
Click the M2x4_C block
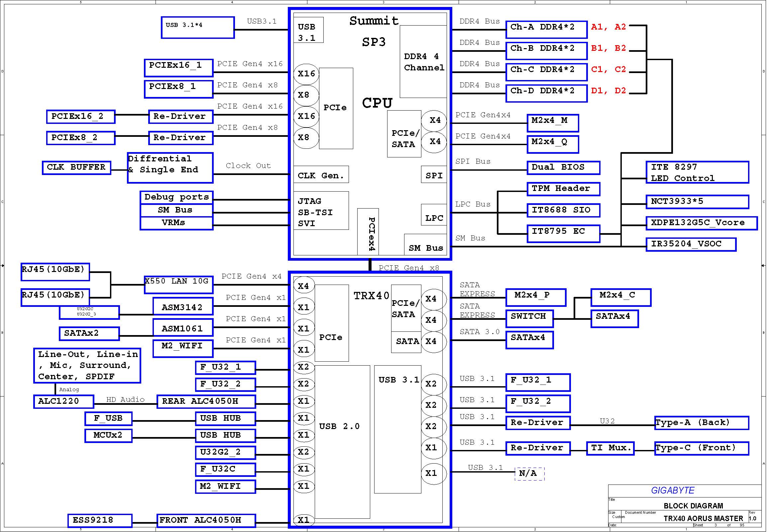tap(621, 298)
